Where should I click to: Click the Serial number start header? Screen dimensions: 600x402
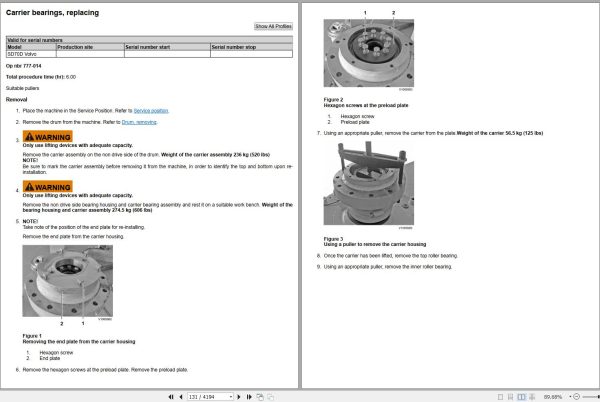point(167,47)
